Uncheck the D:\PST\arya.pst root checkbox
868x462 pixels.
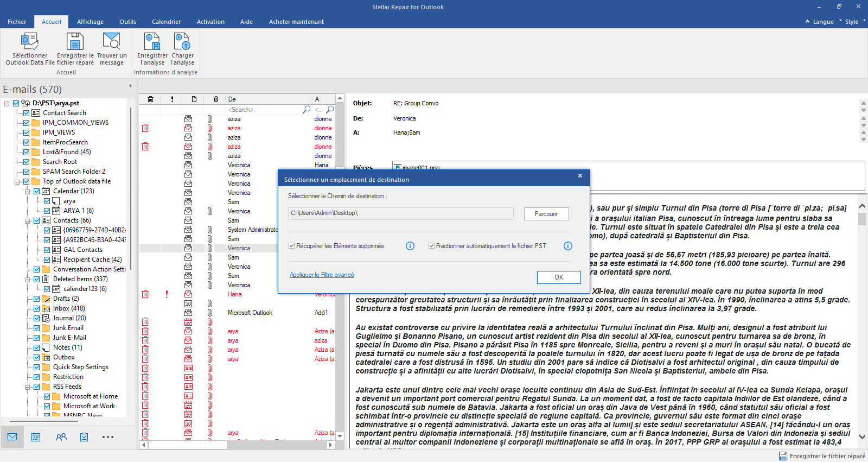tap(16, 103)
